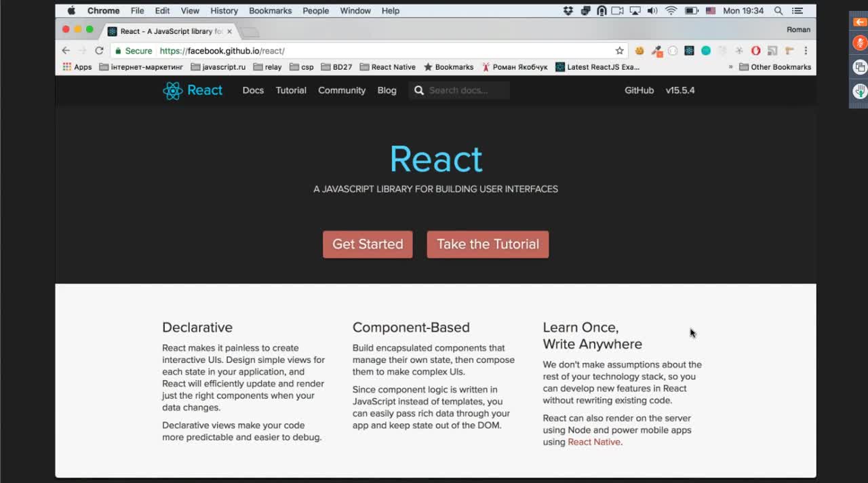The width and height of the screenshot is (868, 483).
Task: Click the muted microphone icon in side panel
Action: 860,43
